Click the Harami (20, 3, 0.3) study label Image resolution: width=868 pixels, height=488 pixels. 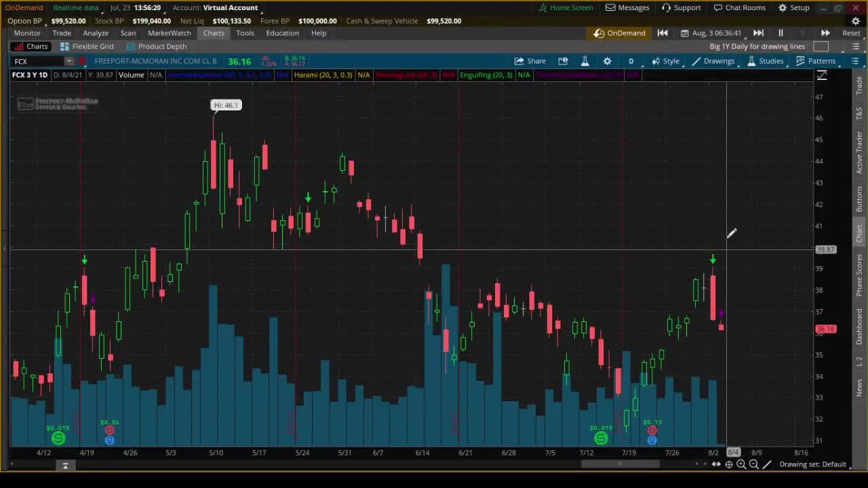click(x=323, y=75)
